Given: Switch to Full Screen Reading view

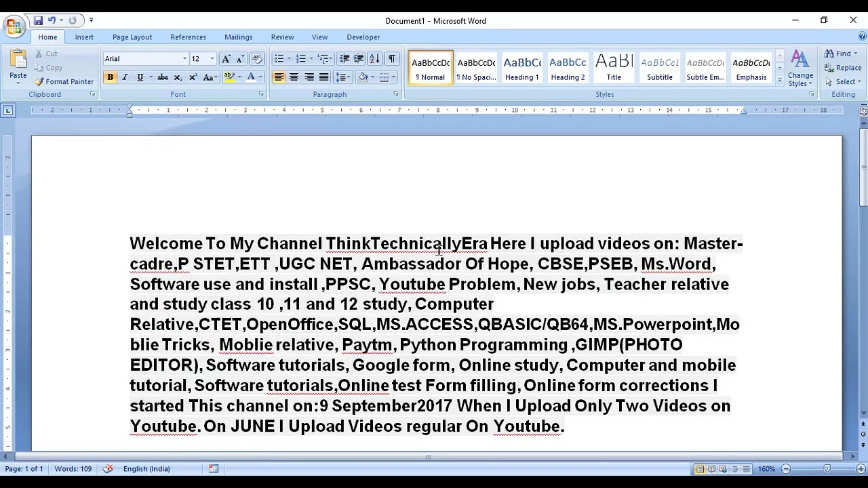Looking at the screenshot, I should click(x=711, y=469).
